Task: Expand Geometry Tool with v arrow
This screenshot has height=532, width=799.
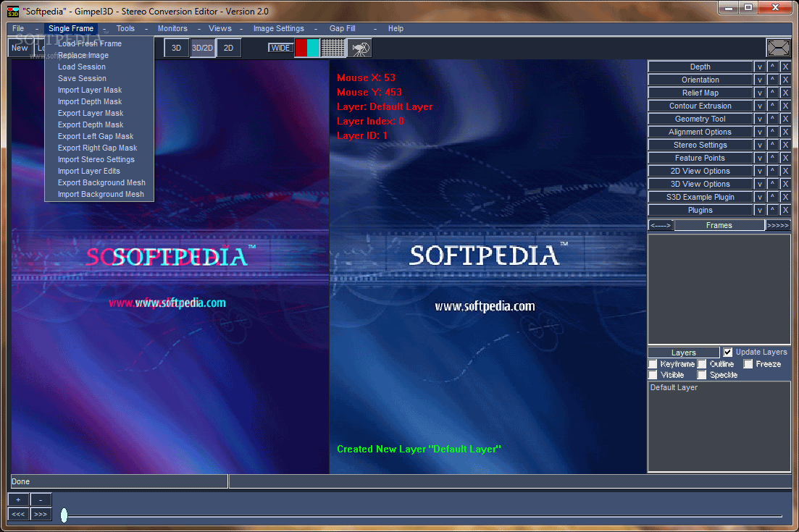Action: (759, 119)
